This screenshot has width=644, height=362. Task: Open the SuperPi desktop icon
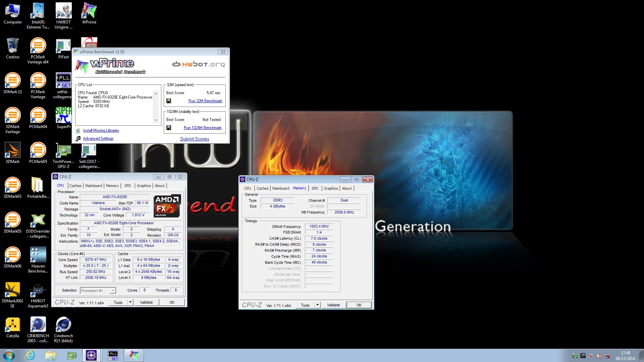click(x=63, y=118)
